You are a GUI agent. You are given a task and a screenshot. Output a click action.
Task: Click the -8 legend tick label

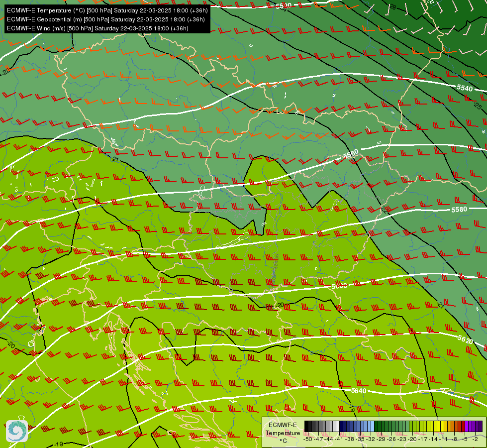tap(454, 439)
